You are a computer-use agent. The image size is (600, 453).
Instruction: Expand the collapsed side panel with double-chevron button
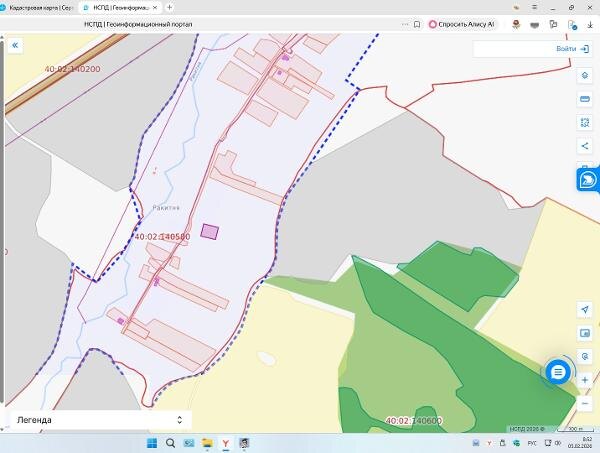click(x=15, y=46)
